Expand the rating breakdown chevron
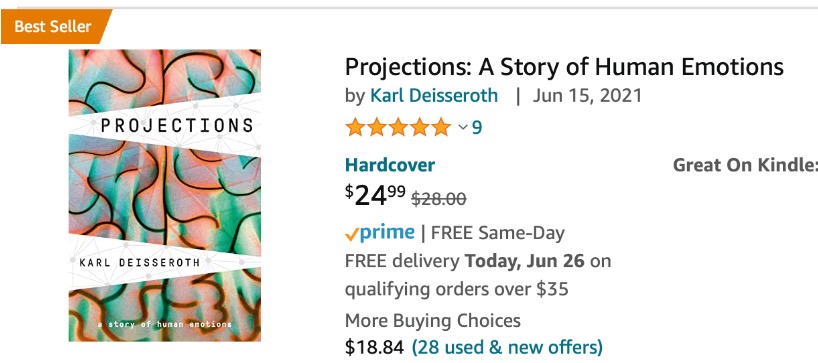Image resolution: width=818 pixels, height=363 pixels. [x=463, y=127]
